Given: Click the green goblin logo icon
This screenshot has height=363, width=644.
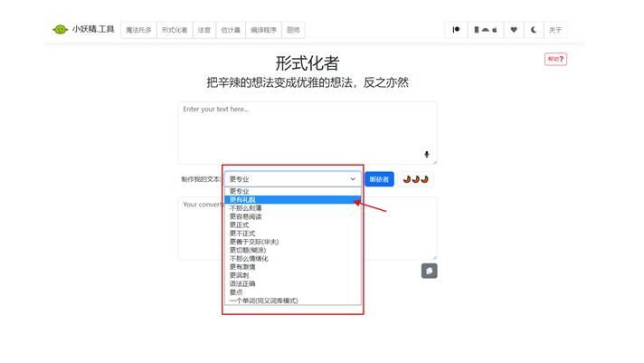Looking at the screenshot, I should tap(60, 30).
